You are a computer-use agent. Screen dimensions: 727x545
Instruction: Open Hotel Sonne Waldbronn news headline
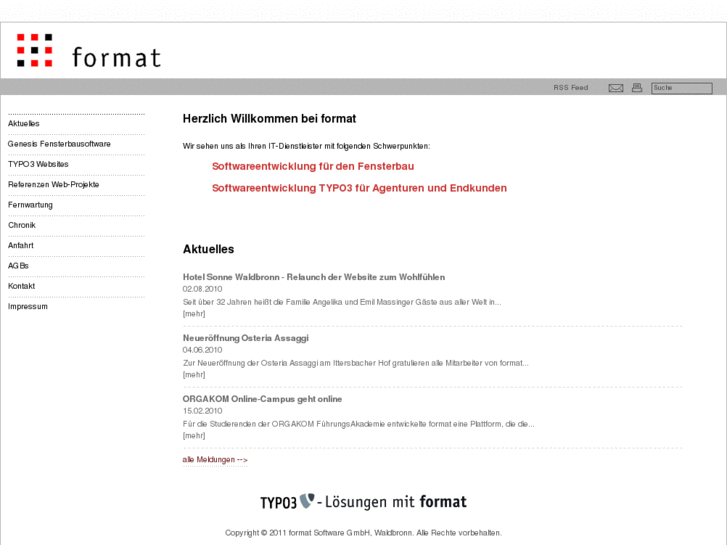coord(314,277)
